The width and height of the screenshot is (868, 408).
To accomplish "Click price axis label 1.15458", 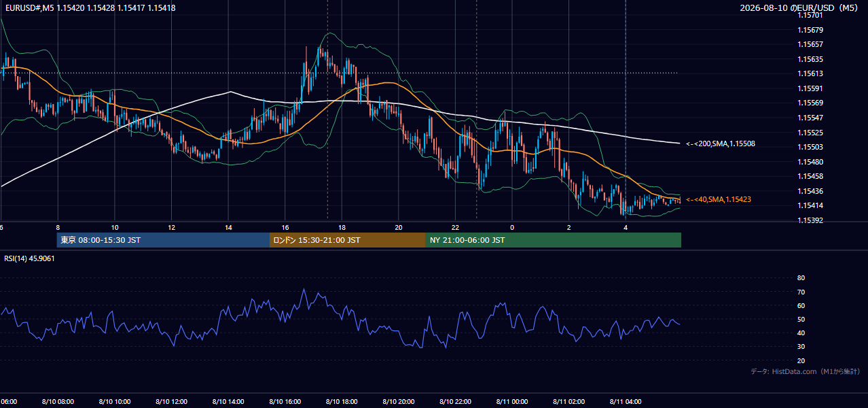I will coord(810,176).
